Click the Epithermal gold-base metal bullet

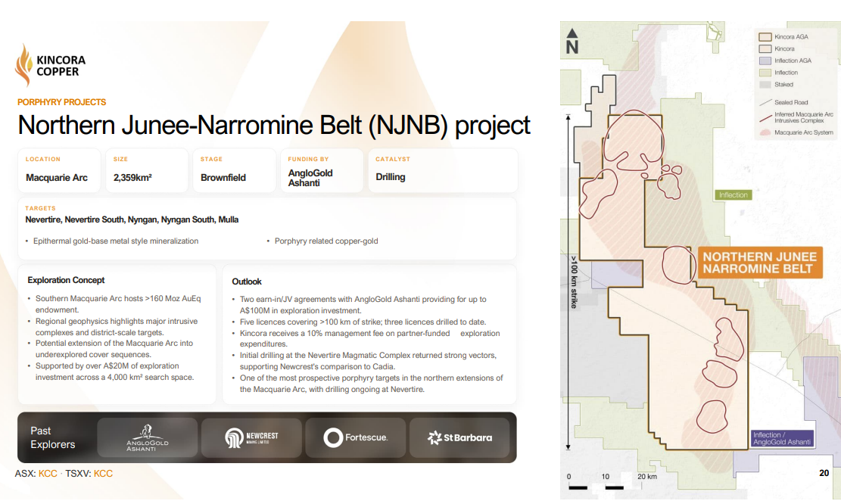tap(115, 241)
